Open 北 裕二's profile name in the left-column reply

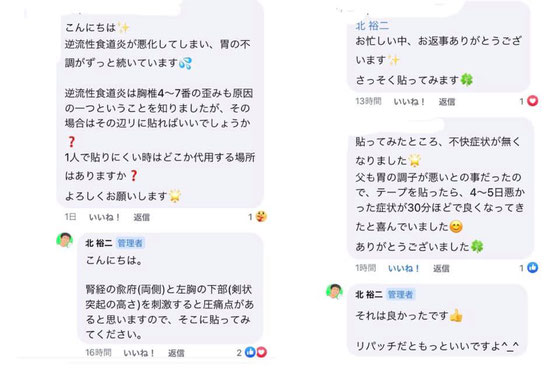(99, 243)
